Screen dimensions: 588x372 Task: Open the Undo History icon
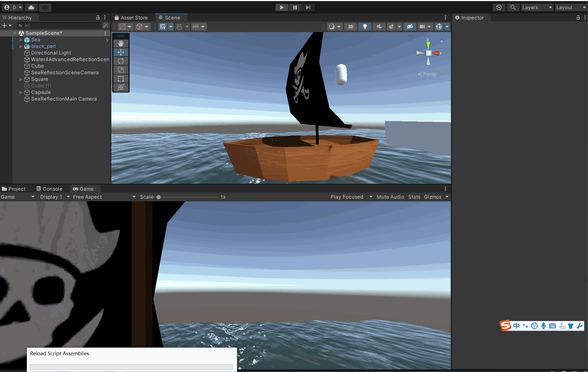tap(499, 7)
